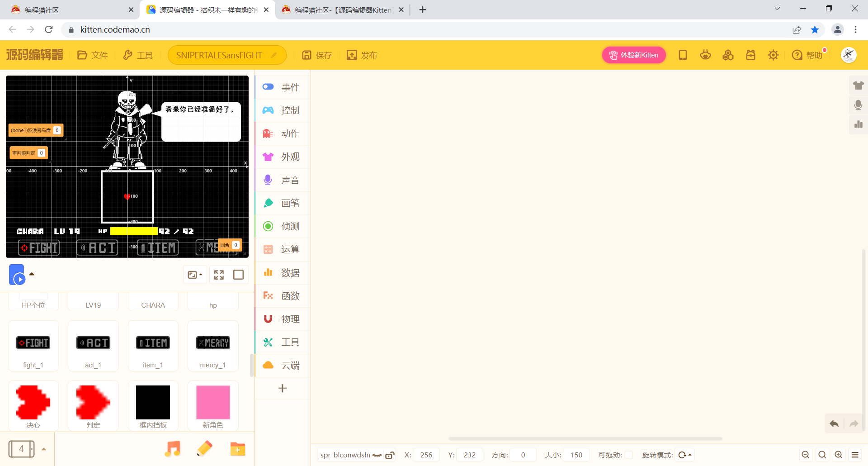This screenshot has width=868, height=466.
Task: Click the 保存 (Save) button
Action: point(317,55)
